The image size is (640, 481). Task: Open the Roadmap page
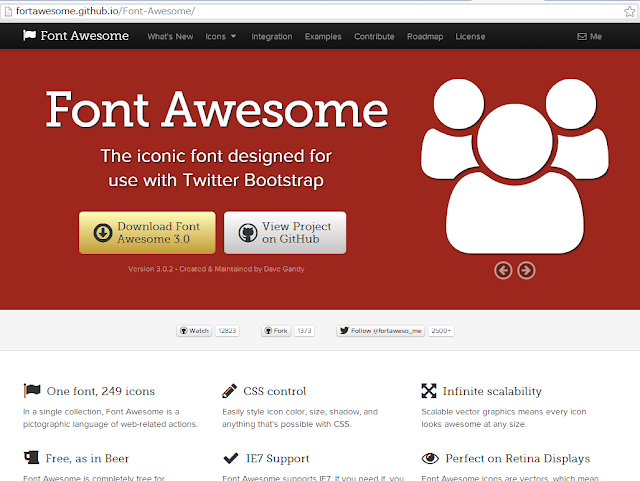pos(425,36)
